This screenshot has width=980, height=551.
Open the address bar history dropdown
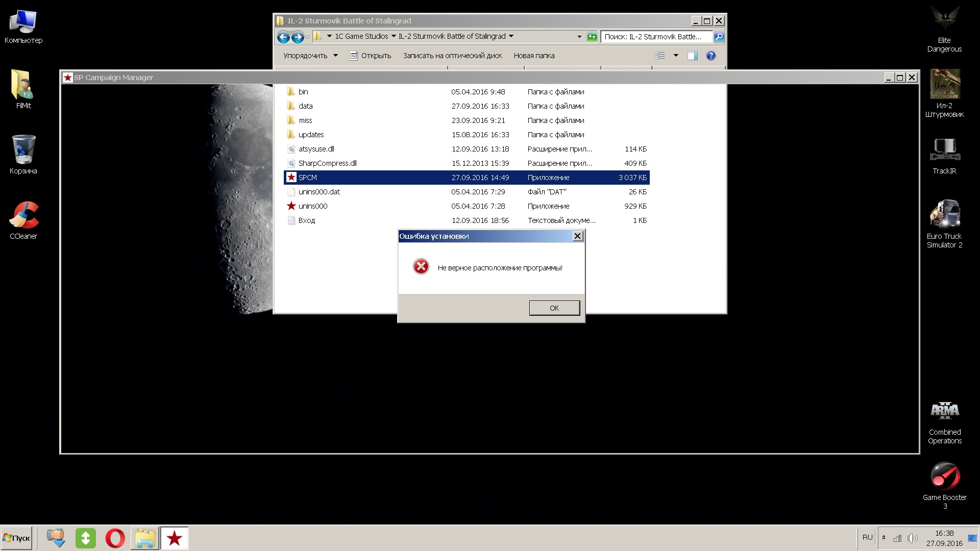[579, 37]
